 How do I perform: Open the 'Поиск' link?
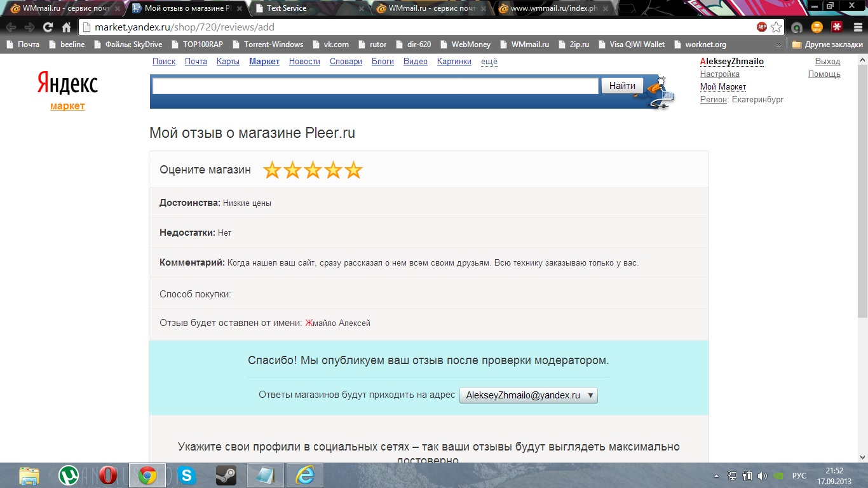[164, 62]
